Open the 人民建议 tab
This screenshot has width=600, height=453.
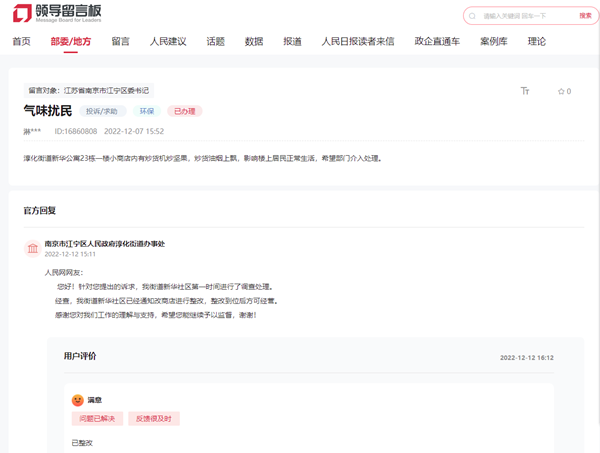[168, 41]
